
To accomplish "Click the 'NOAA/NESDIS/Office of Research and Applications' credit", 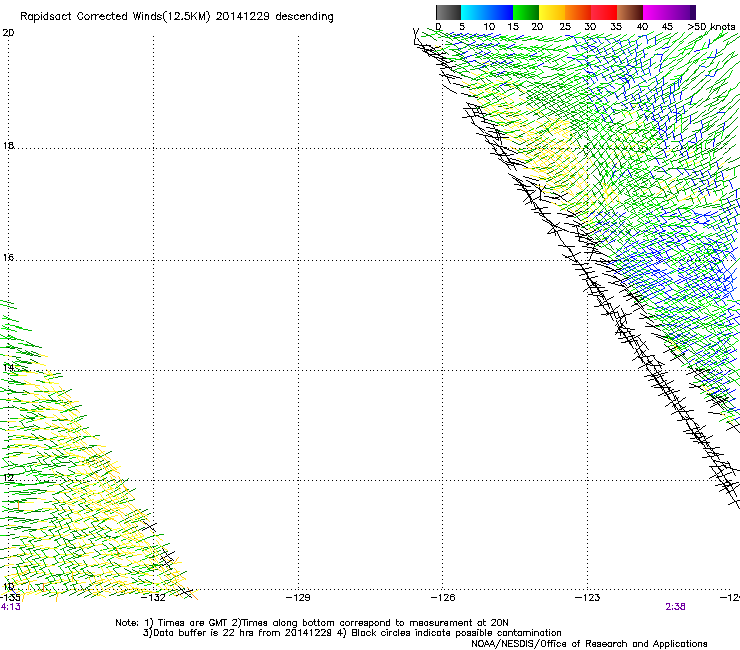I will (x=589, y=644).
